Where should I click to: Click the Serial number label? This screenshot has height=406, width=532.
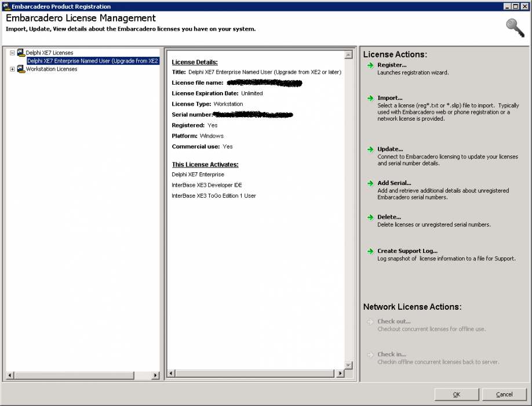(x=192, y=115)
